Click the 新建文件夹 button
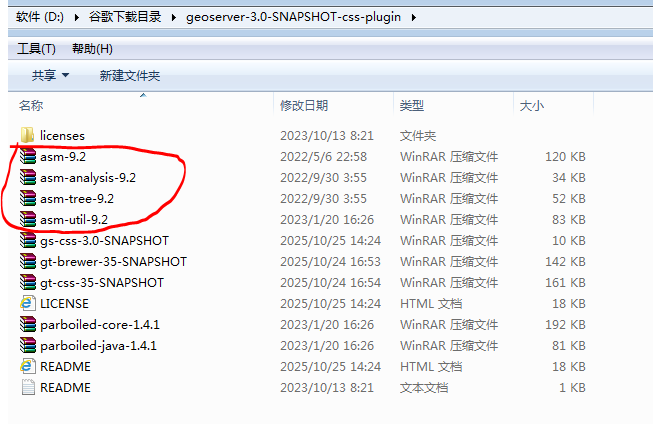Screen dimensions: 653x424 tap(130, 75)
